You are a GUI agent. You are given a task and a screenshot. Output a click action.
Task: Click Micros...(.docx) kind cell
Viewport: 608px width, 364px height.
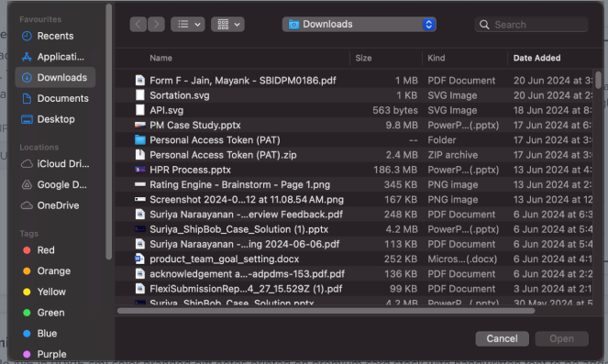pyautogui.click(x=462, y=259)
